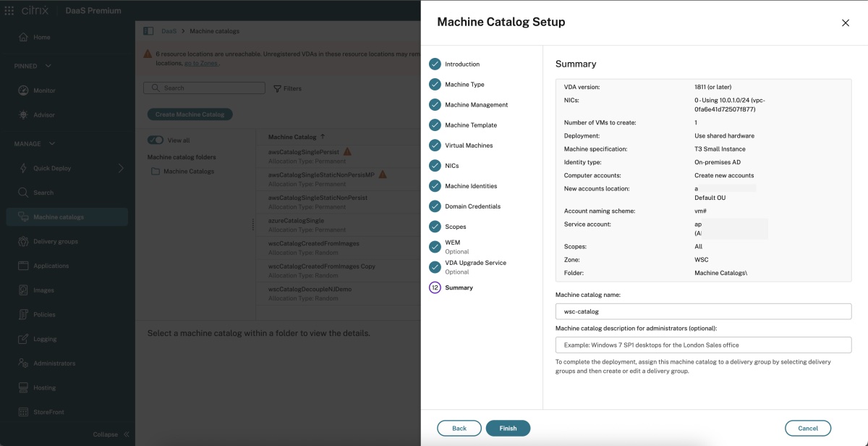Click Create Machine Catalog button

190,114
